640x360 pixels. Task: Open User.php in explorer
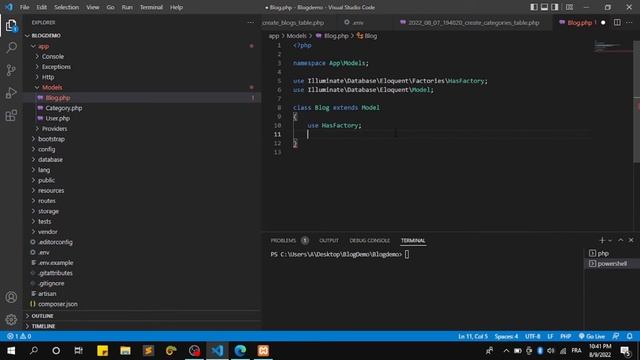coord(58,118)
